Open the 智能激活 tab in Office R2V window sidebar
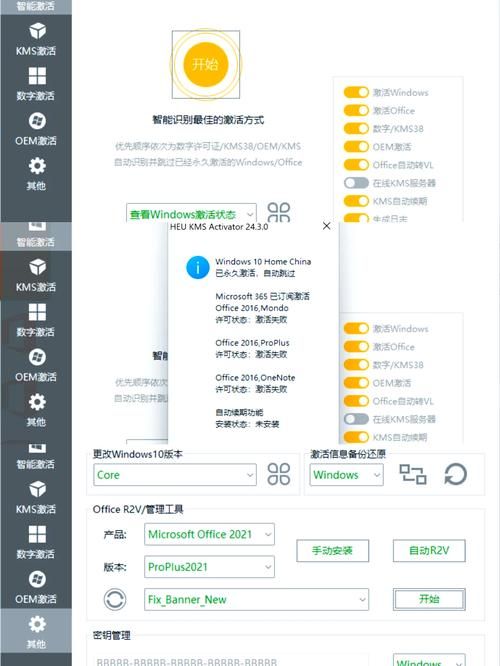This screenshot has width=500, height=666. (x=37, y=457)
